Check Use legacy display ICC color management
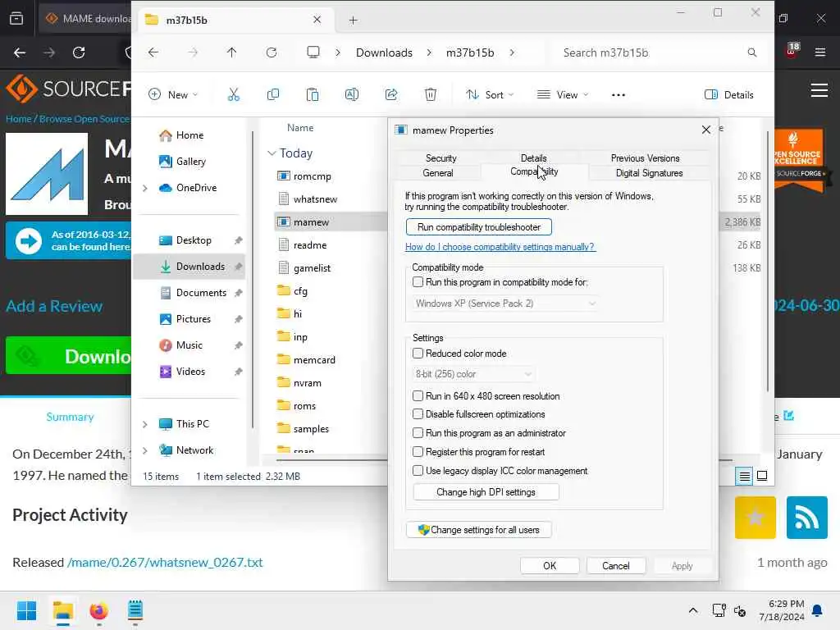Image resolution: width=840 pixels, height=630 pixels. coord(418,470)
